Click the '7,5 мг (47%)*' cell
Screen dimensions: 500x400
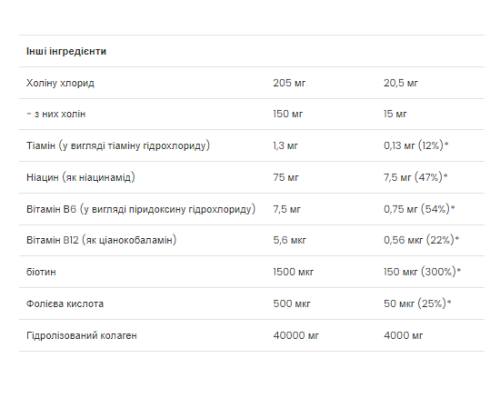point(415,177)
